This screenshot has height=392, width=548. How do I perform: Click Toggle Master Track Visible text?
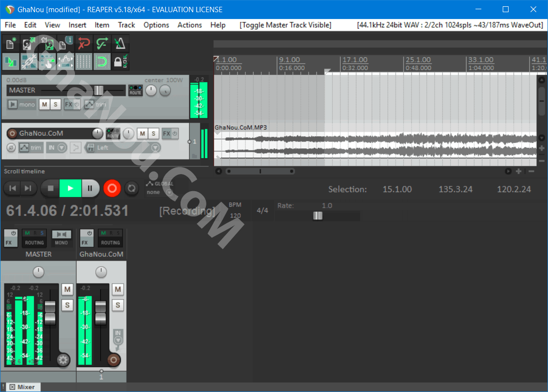point(285,25)
